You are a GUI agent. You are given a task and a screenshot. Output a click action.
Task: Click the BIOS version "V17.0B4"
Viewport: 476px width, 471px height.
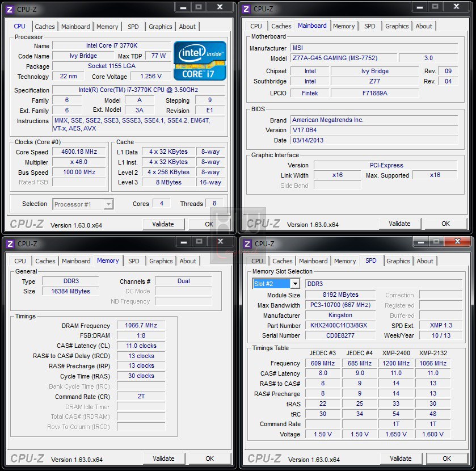[x=374, y=131]
